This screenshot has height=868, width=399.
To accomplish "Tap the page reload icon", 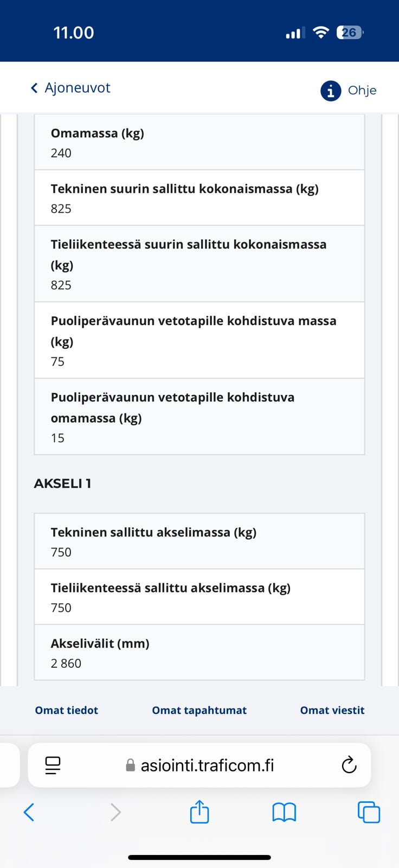I will pos(349,765).
